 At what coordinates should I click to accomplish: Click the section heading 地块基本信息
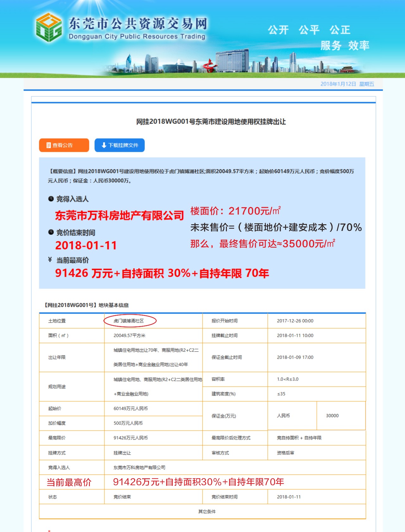114,305
